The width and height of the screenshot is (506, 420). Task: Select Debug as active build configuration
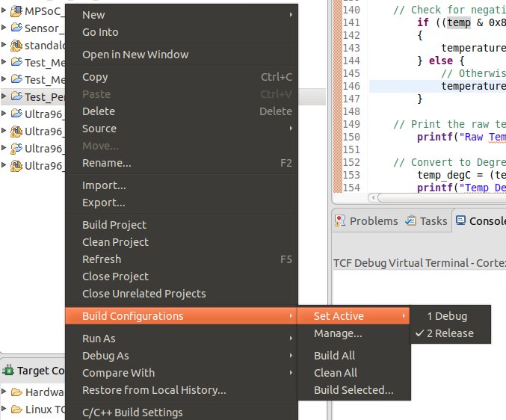tap(451, 316)
